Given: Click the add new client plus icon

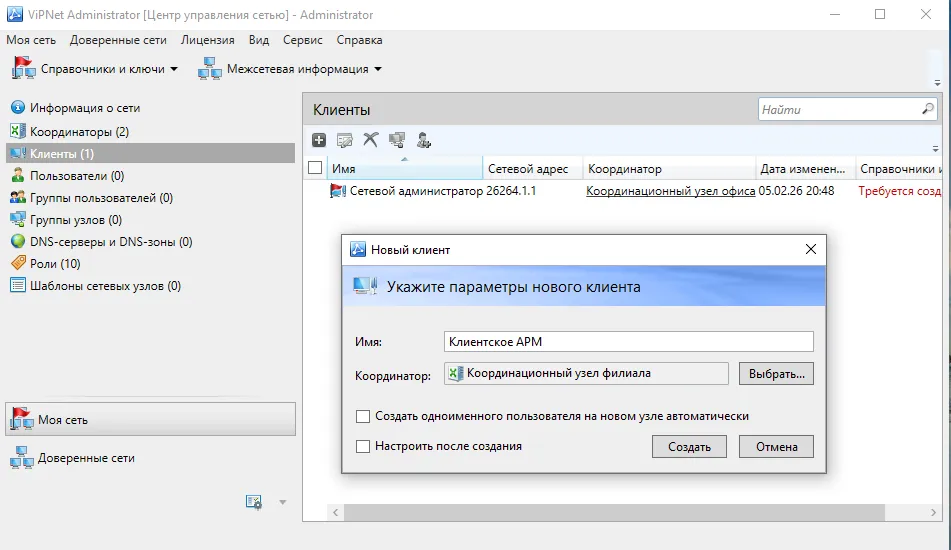Looking at the screenshot, I should pos(319,140).
